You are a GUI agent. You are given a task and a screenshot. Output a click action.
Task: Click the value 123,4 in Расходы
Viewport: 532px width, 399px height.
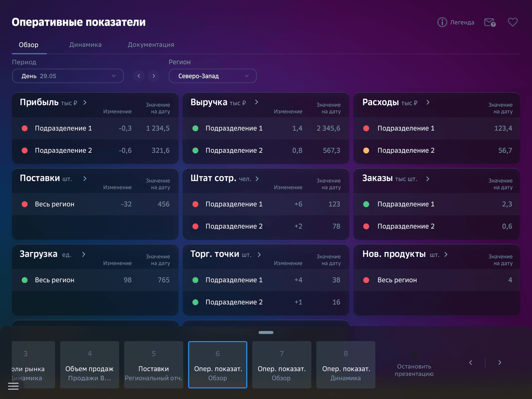503,128
